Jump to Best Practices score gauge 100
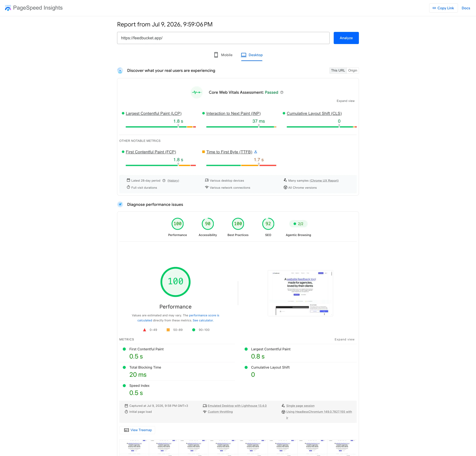The height and width of the screenshot is (456, 476). tap(238, 227)
